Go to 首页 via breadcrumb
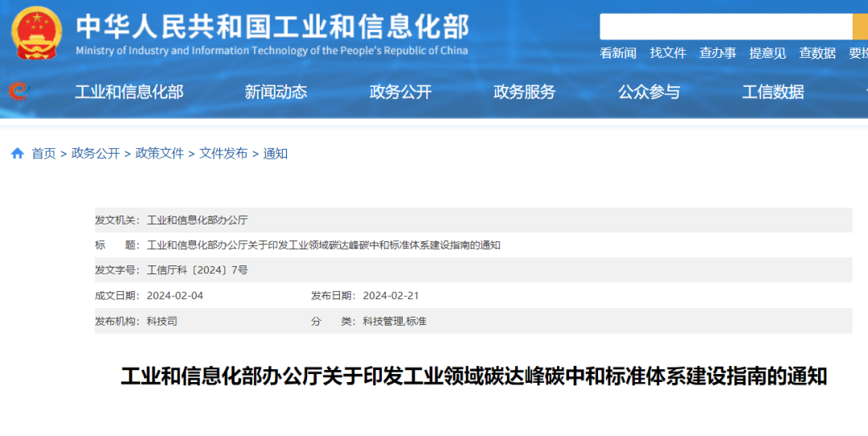Screen dimensions: 868x436 click(43, 154)
